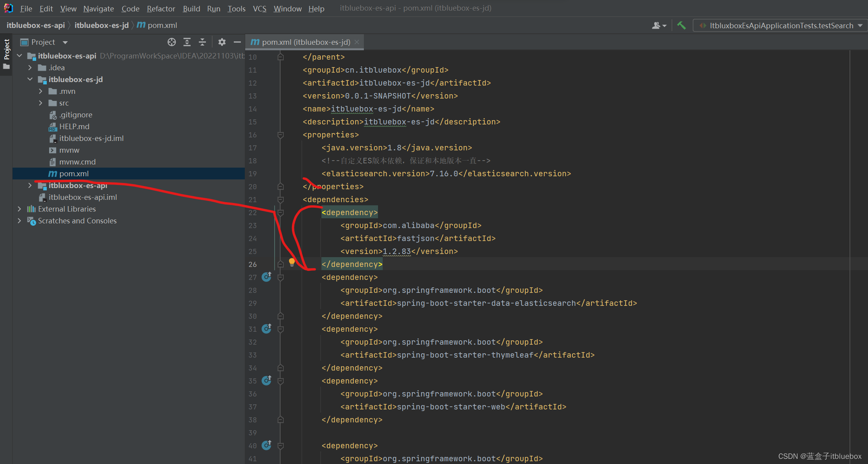Screen dimensions: 868x464
Task: Click spring-boot-starter-thymeleaf artifactId text
Action: tap(465, 355)
